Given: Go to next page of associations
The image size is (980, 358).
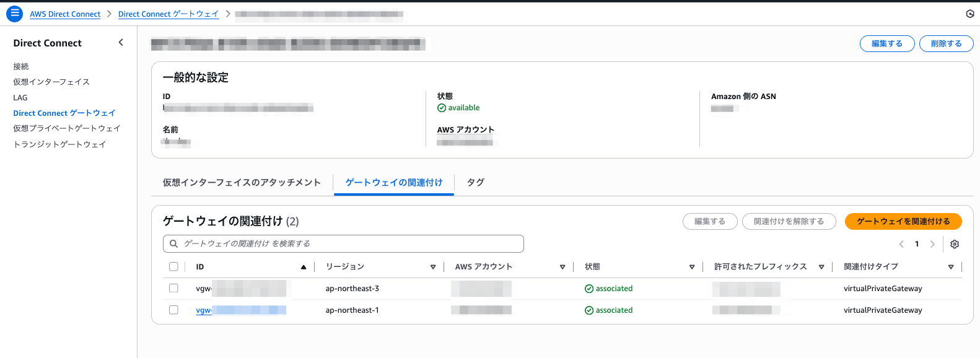Looking at the screenshot, I should pyautogui.click(x=932, y=244).
